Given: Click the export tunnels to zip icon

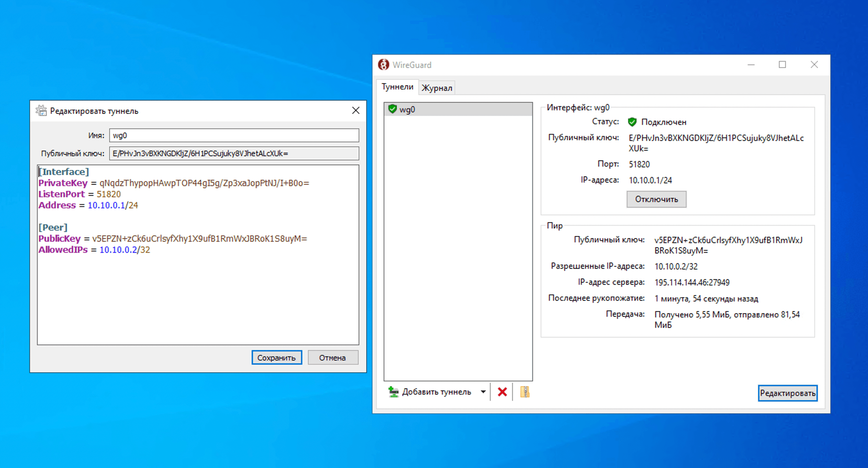Looking at the screenshot, I should tap(525, 392).
